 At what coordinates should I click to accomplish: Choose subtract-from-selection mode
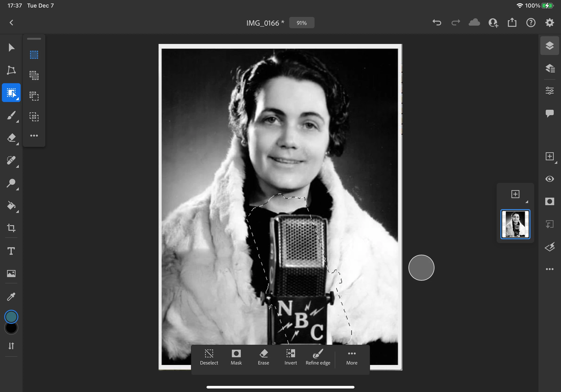pos(34,96)
